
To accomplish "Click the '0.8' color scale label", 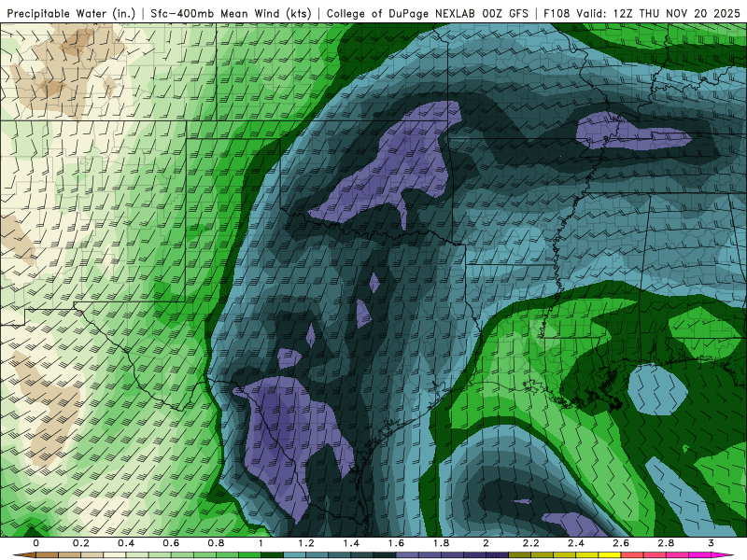I will tap(216, 543).
